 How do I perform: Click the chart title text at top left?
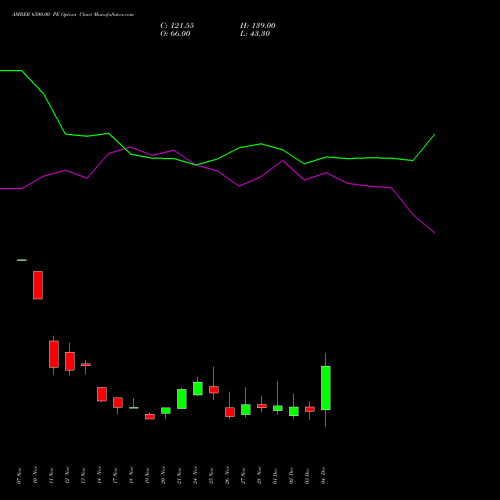73,15
